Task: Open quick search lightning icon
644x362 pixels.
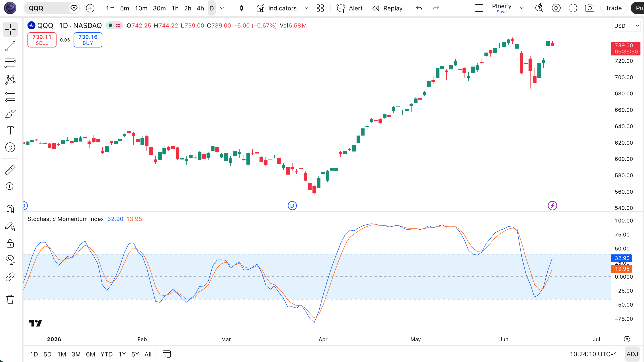Action: (x=539, y=8)
